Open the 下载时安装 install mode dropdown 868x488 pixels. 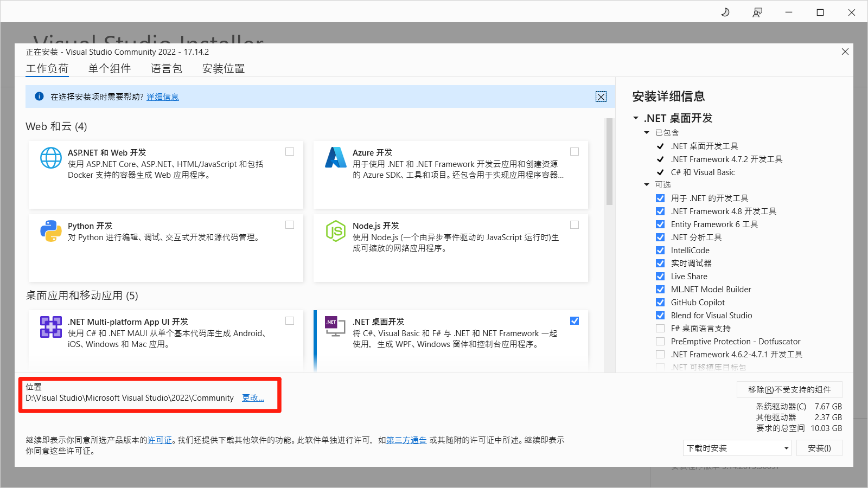[737, 448]
